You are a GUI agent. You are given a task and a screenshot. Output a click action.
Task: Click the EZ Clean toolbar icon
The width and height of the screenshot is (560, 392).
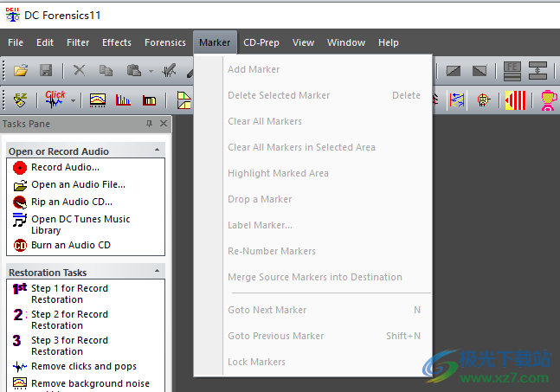[x=19, y=100]
